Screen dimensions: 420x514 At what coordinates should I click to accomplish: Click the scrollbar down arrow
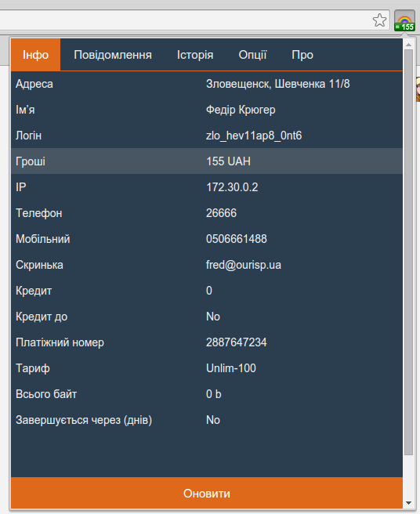(x=408, y=502)
